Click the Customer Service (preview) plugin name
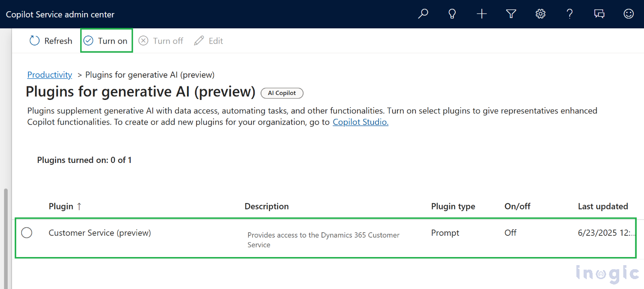This screenshot has width=644, height=289. tap(100, 233)
